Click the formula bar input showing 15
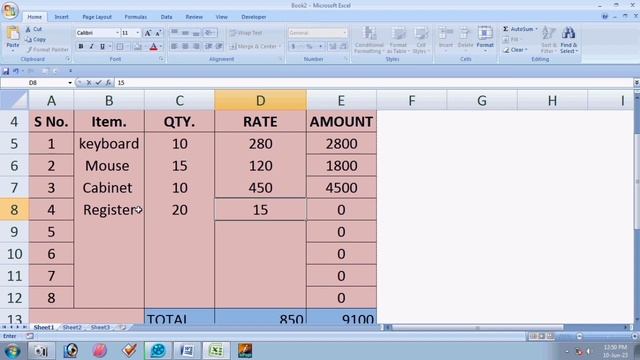 (373, 83)
